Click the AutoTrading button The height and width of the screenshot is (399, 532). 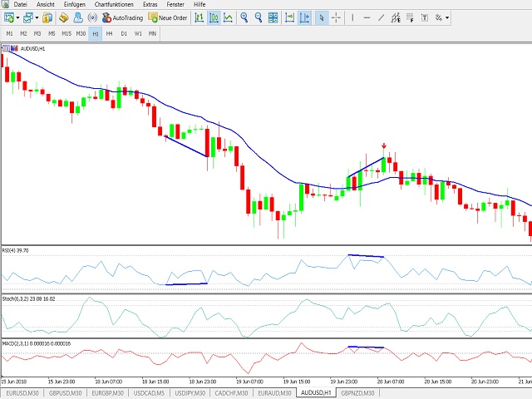pyautogui.click(x=123, y=17)
